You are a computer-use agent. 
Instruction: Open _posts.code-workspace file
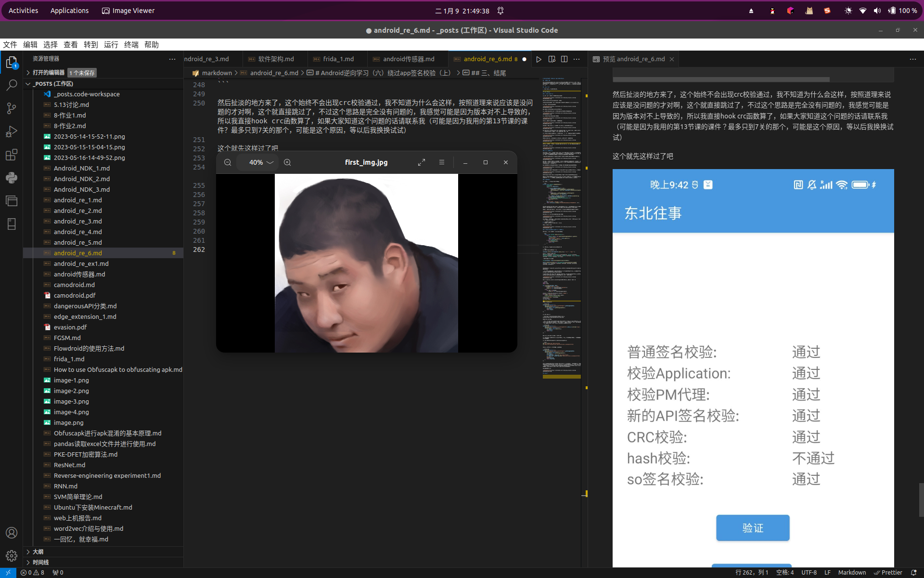pos(87,94)
